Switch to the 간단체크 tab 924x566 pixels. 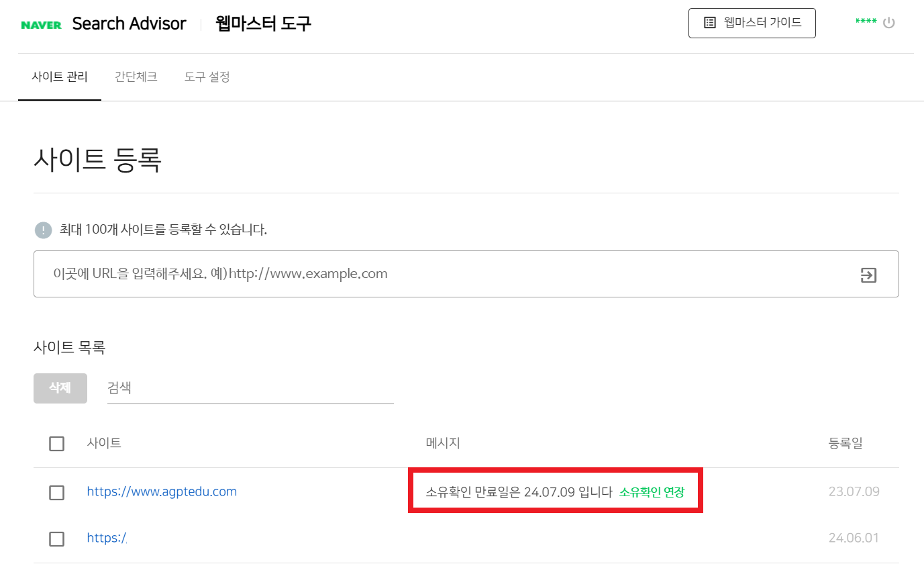[x=136, y=77]
